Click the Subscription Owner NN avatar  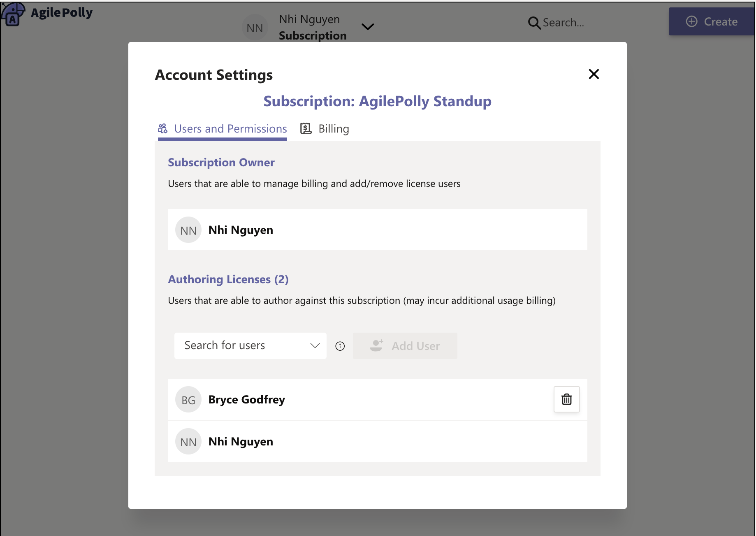188,230
